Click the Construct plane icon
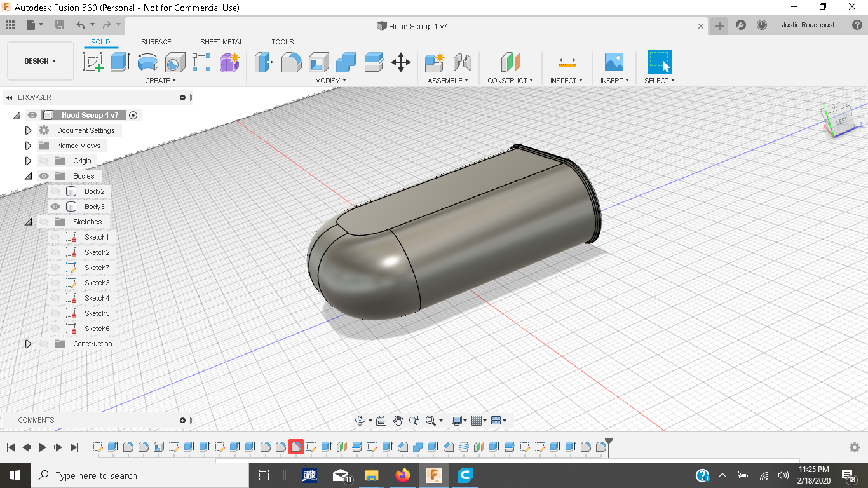Viewport: 868px width, 488px height. [510, 62]
